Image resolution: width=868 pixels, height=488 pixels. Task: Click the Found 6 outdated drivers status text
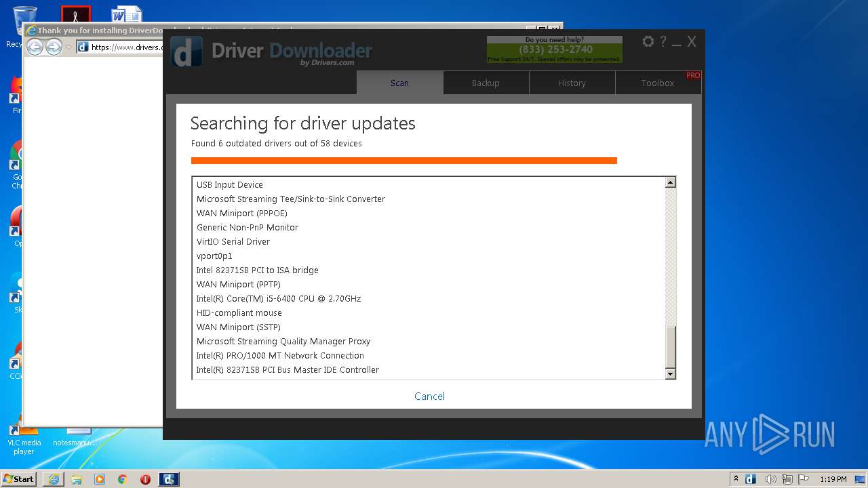(x=277, y=143)
